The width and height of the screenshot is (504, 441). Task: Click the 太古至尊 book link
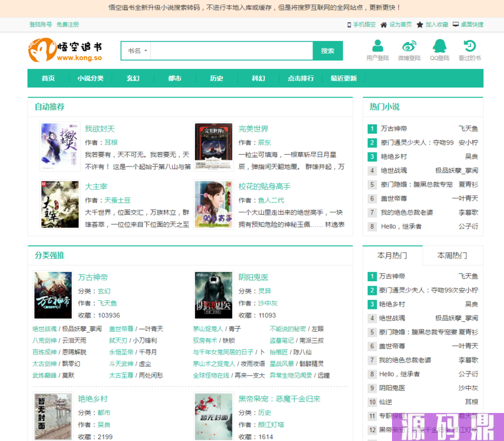point(121,375)
